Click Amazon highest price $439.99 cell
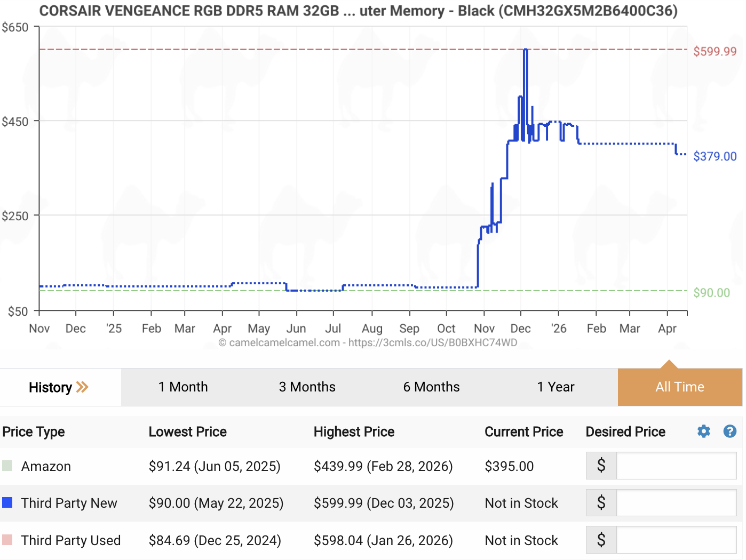 383,466
